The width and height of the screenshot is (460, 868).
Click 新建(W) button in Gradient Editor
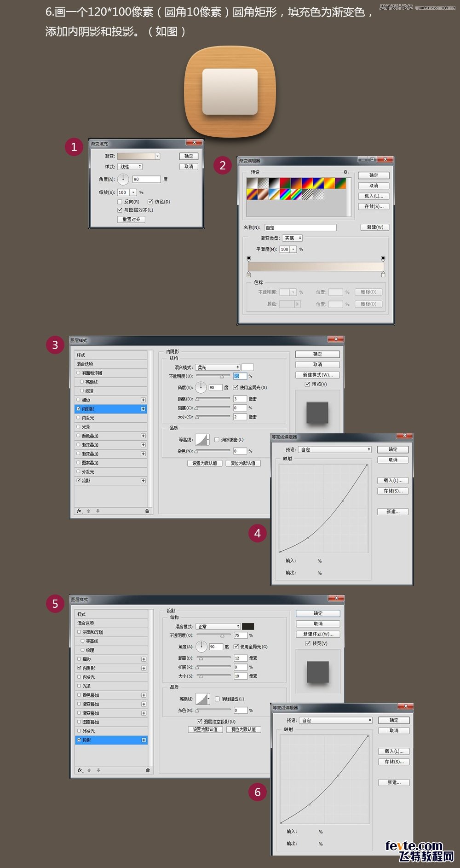pos(375,227)
